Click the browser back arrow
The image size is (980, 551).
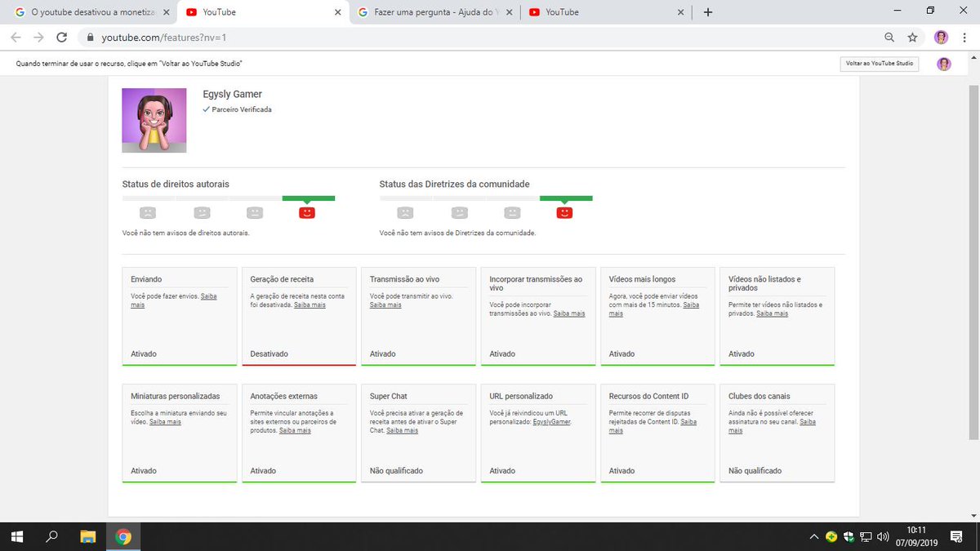(16, 38)
